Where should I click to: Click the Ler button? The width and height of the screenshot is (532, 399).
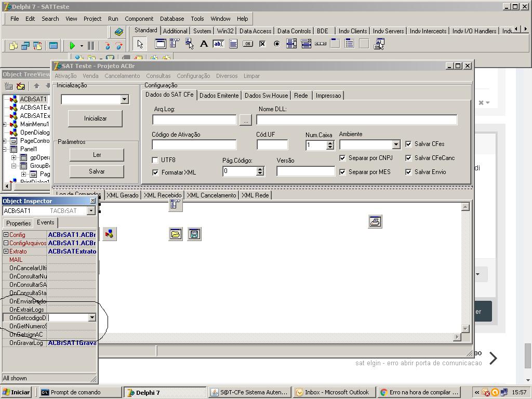(x=97, y=155)
